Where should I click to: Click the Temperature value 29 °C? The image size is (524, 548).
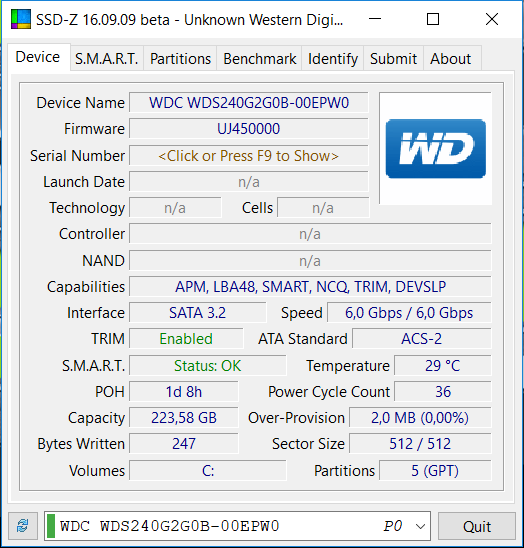pyautogui.click(x=443, y=366)
